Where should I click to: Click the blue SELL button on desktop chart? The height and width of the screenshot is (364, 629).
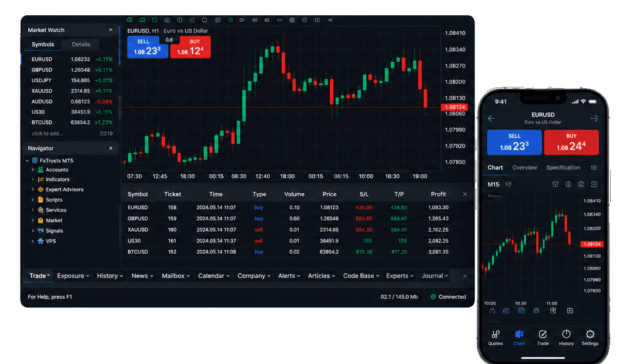coord(147,47)
